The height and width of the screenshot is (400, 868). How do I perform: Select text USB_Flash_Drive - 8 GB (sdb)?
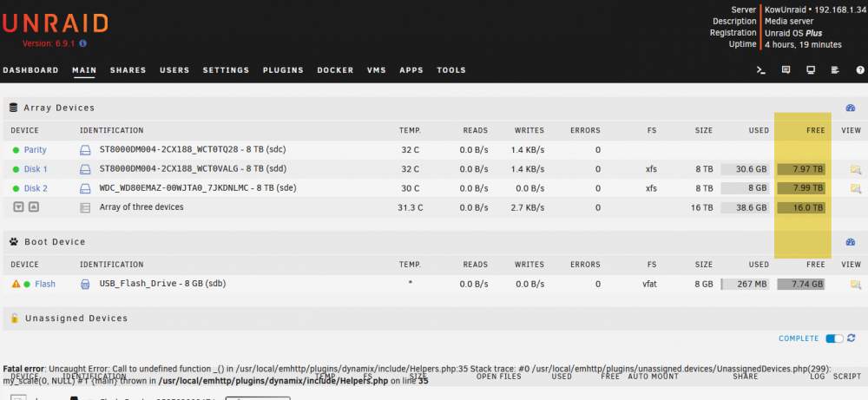[163, 284]
